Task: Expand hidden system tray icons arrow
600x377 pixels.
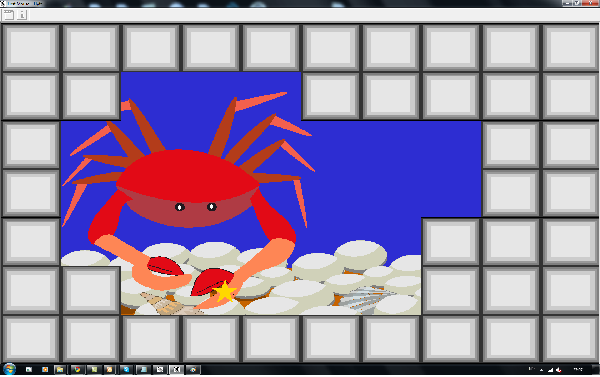Action: click(541, 369)
